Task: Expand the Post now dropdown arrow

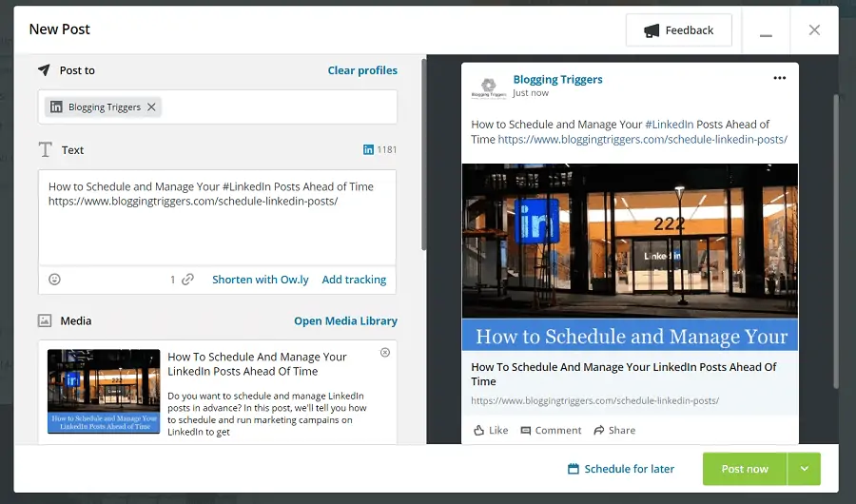Action: [804, 469]
